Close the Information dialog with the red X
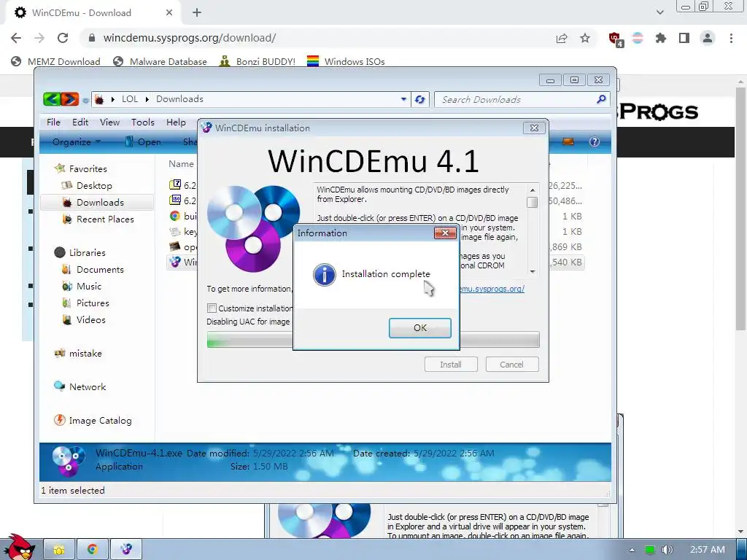Screen dimensions: 747x560 446,233
